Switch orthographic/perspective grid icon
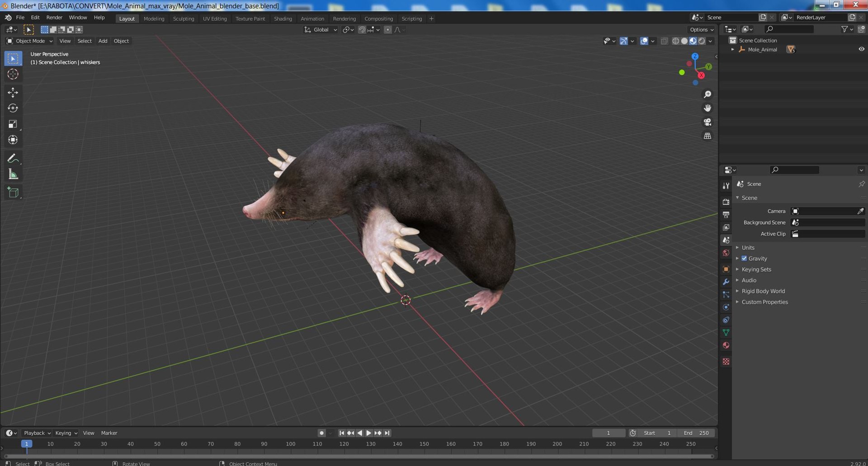The height and width of the screenshot is (466, 868). tap(708, 136)
